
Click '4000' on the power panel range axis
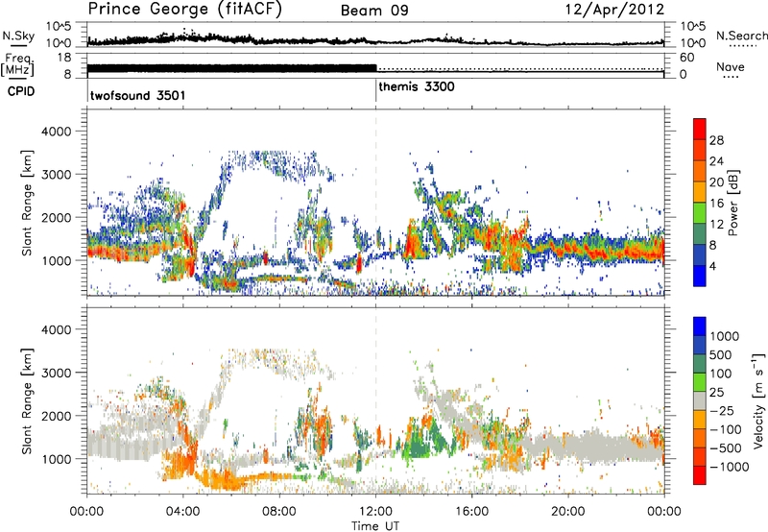coord(56,132)
